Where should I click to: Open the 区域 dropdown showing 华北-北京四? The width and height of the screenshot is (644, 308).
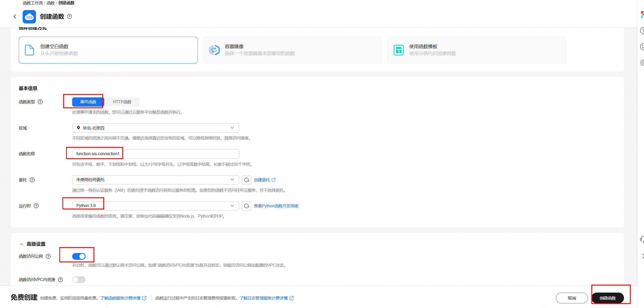155,128
